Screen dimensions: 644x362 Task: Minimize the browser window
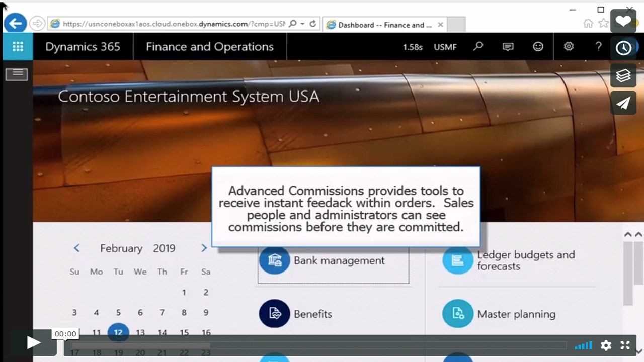(x=573, y=10)
